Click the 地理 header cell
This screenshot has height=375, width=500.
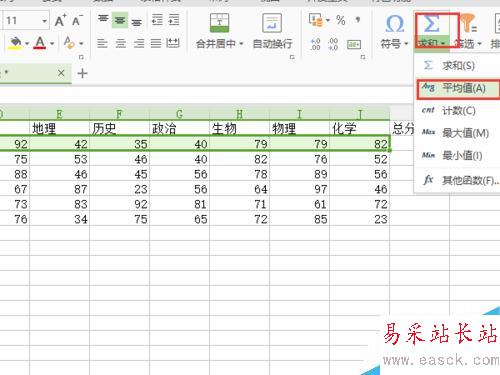tap(59, 129)
